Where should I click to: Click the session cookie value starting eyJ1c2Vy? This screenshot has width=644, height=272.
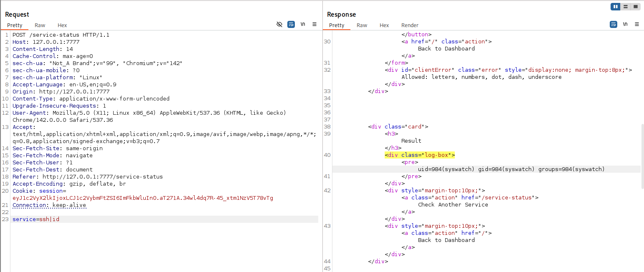(x=143, y=198)
